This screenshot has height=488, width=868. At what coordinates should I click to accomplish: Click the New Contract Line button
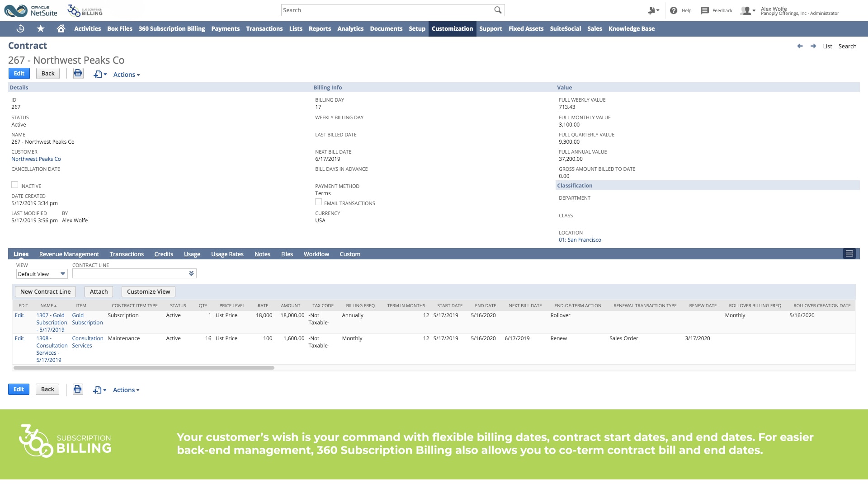click(x=45, y=291)
